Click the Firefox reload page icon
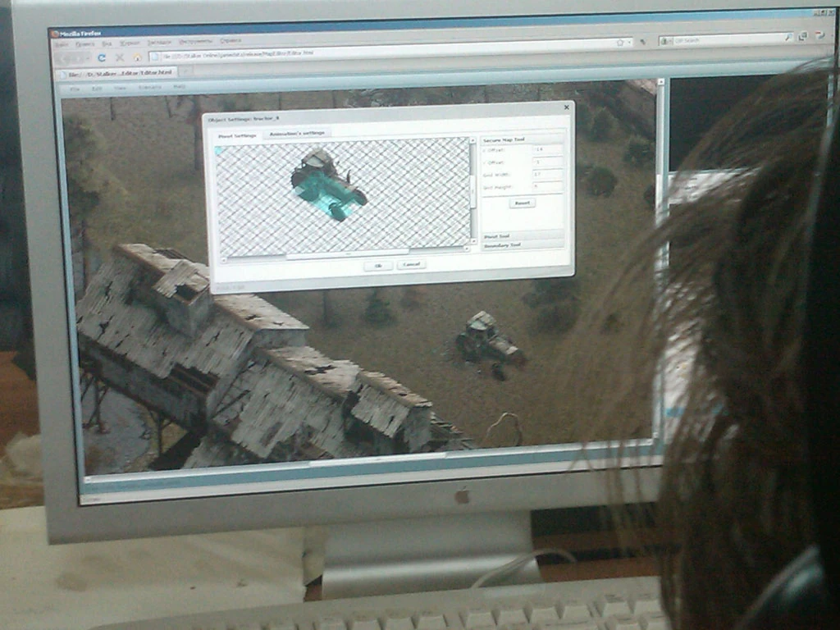Image resolution: width=840 pixels, height=630 pixels. point(102,57)
